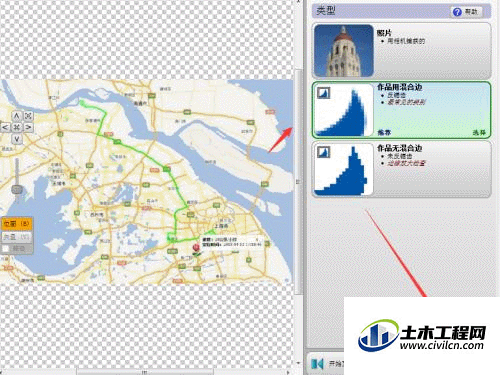Screen dimensions: 500x375
Task: Click the map center icon between pan arrows
Action: click(x=17, y=127)
